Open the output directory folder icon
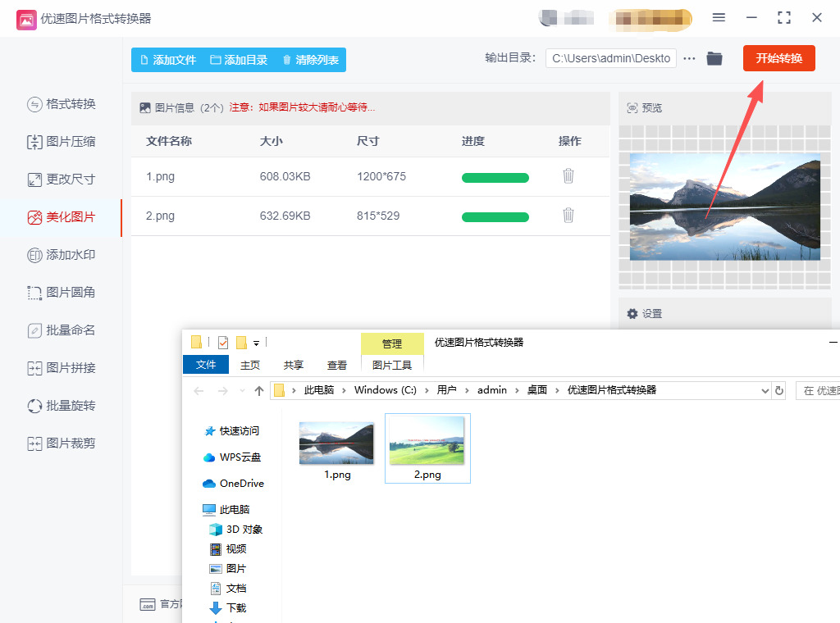Screen dimensions: 840x623 pyautogui.click(x=714, y=58)
